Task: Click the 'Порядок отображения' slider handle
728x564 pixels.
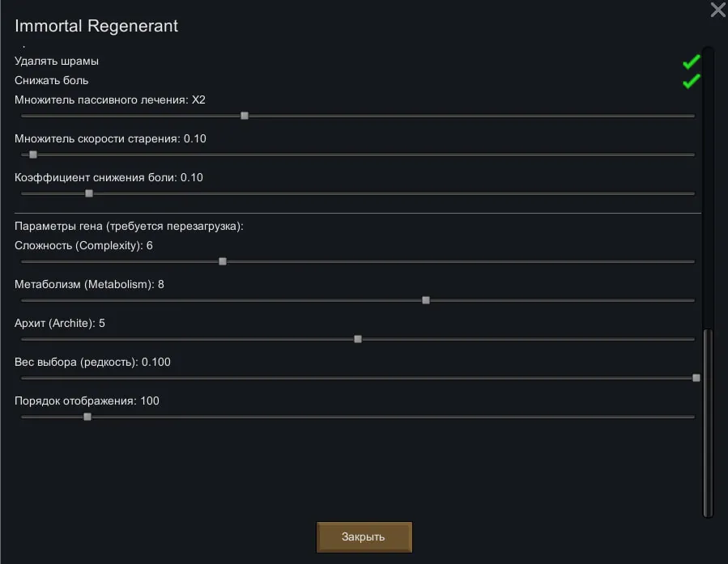Action: [87, 417]
